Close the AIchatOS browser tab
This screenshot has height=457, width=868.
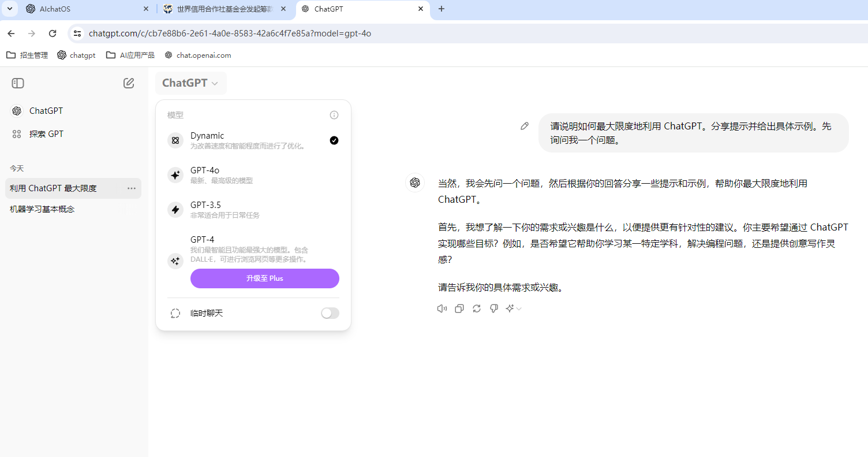(x=146, y=9)
